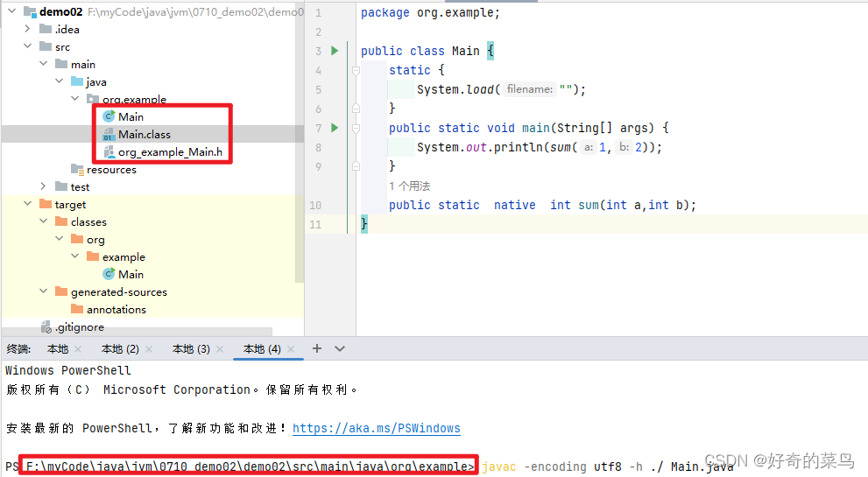
Task: Collapse the target folder
Action: (x=27, y=204)
